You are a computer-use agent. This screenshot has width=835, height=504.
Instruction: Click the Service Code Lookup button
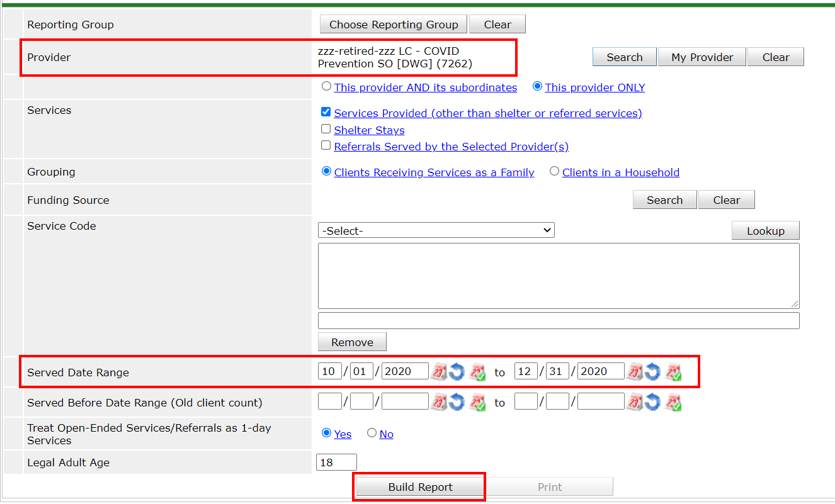click(766, 231)
